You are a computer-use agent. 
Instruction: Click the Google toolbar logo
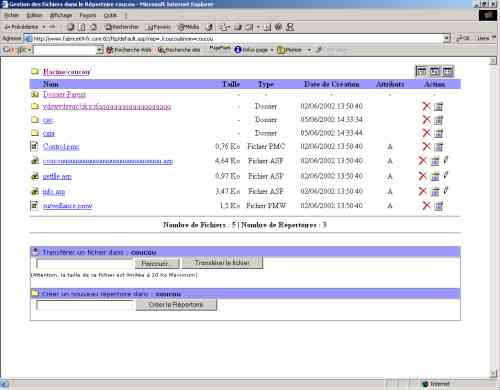click(15, 50)
